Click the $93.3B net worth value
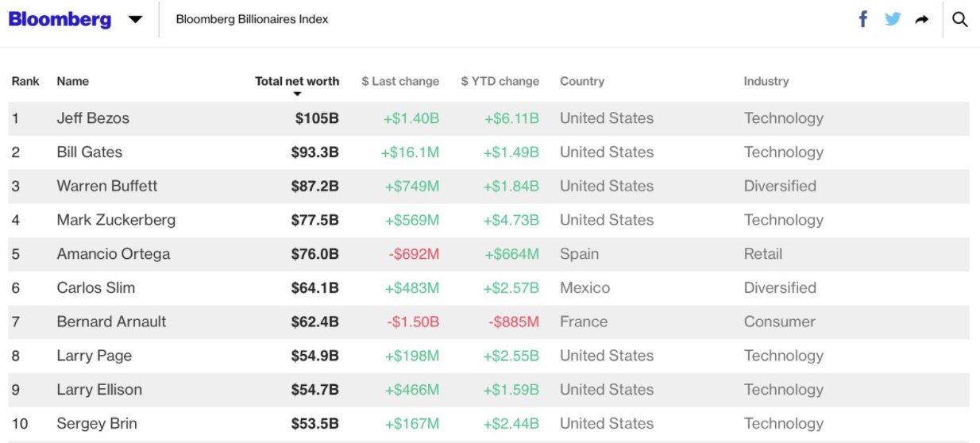 click(315, 152)
